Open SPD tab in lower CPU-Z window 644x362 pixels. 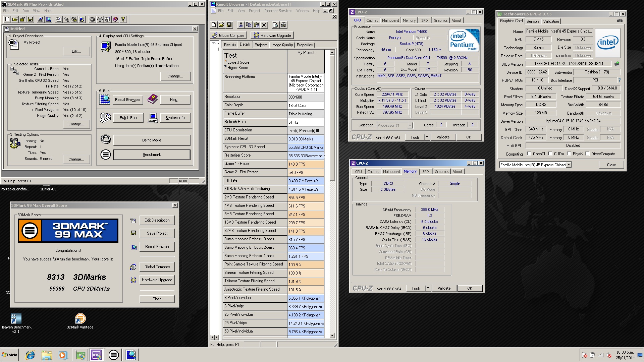click(x=425, y=172)
